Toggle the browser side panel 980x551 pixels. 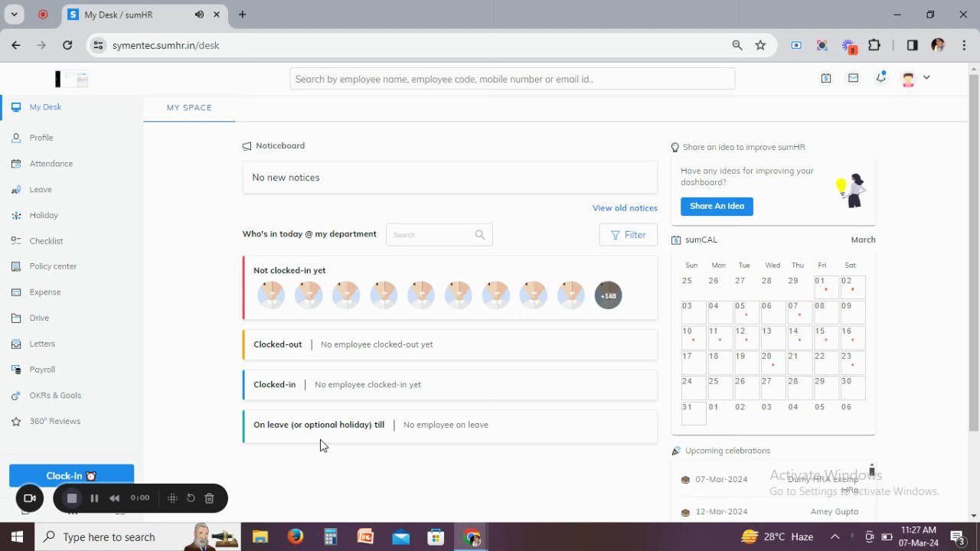coord(912,45)
